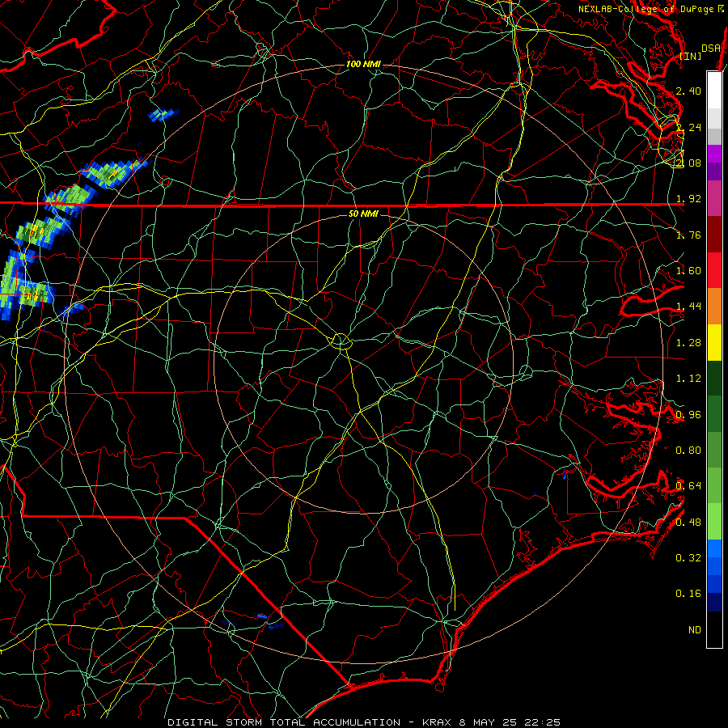Click the 0.16 legend value
The image size is (728, 728).
[x=688, y=594]
